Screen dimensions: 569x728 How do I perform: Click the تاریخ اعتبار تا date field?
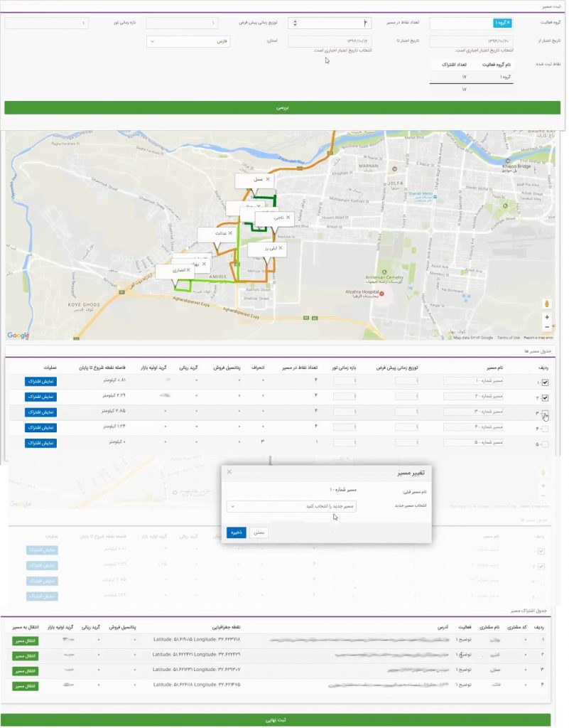coord(330,41)
